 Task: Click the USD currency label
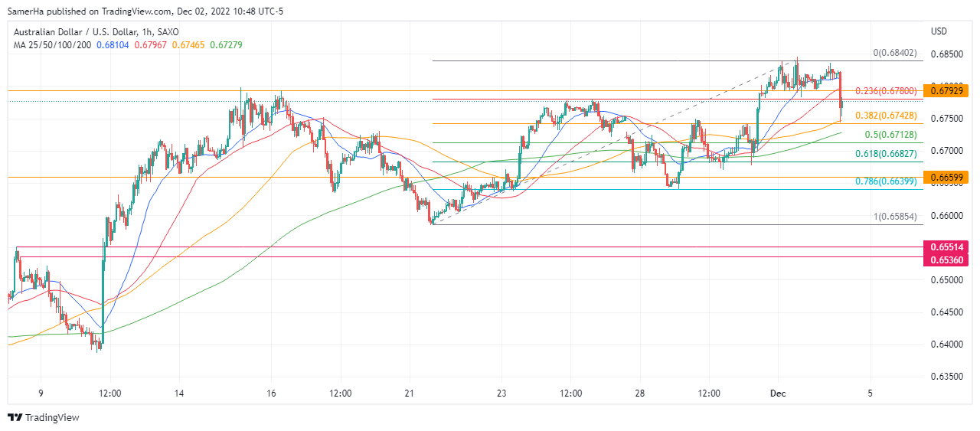(939, 31)
